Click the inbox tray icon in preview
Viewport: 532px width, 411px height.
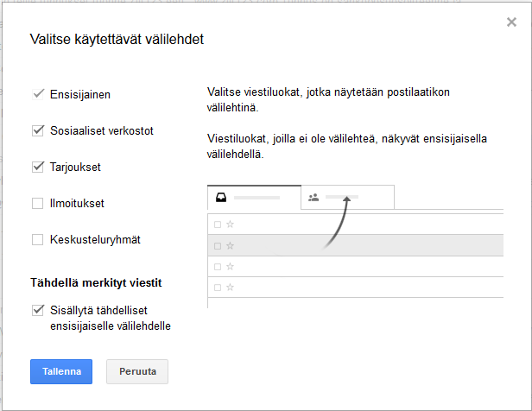[222, 197]
